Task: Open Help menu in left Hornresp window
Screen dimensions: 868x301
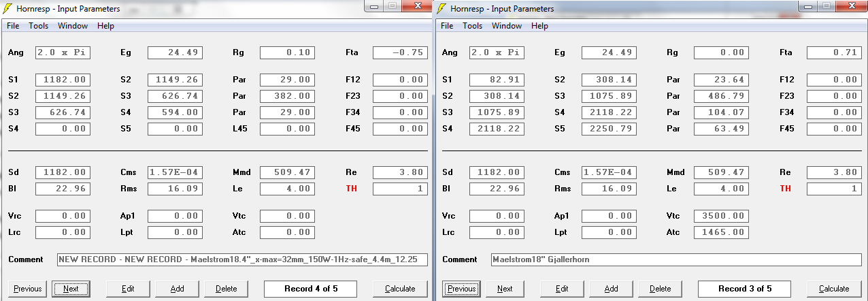Action: pos(105,26)
